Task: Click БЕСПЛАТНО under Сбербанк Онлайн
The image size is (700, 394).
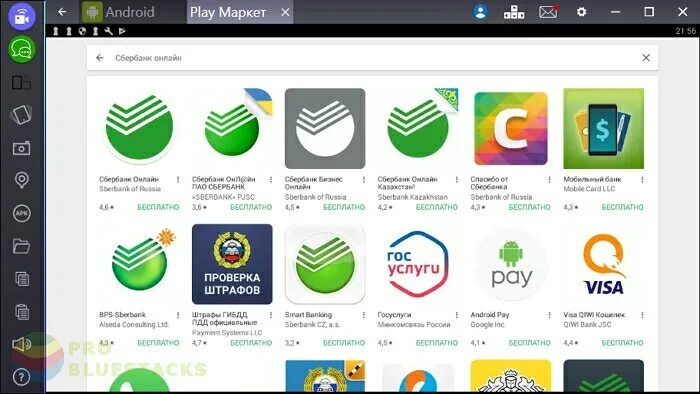Action: (x=158, y=207)
